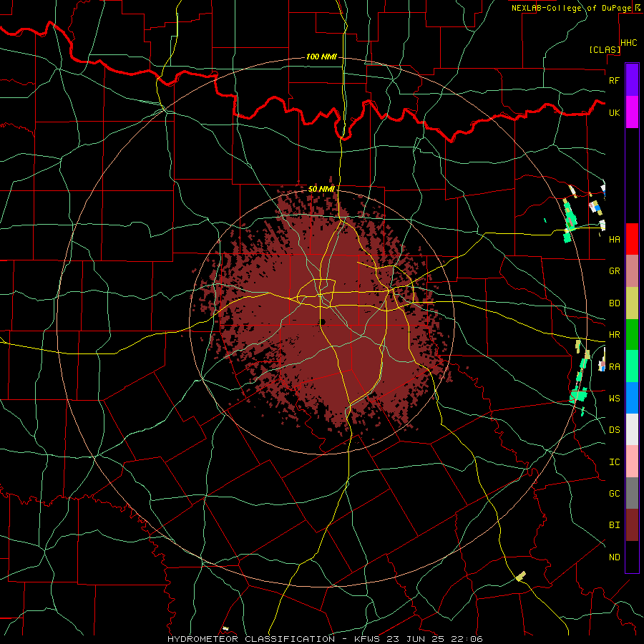Select the GR pinkish-brown legend swatch

[632, 271]
